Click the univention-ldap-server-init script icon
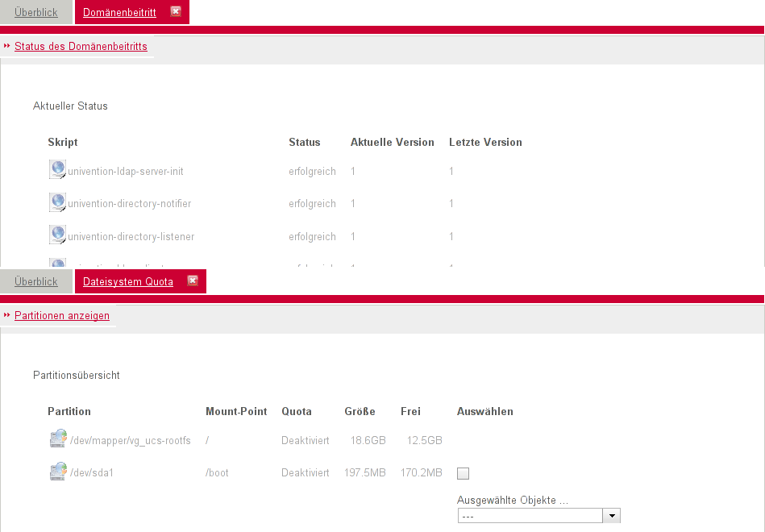 point(57,169)
